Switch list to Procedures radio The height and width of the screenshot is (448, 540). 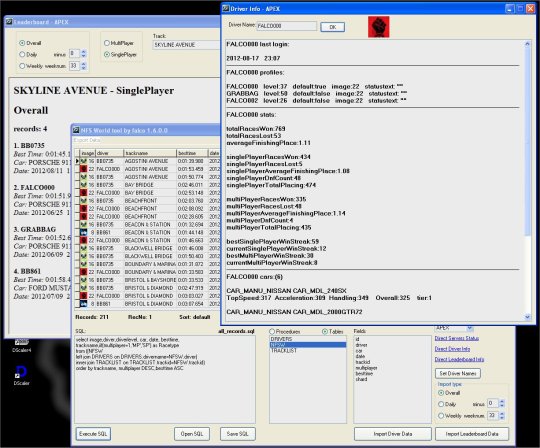click(x=272, y=331)
